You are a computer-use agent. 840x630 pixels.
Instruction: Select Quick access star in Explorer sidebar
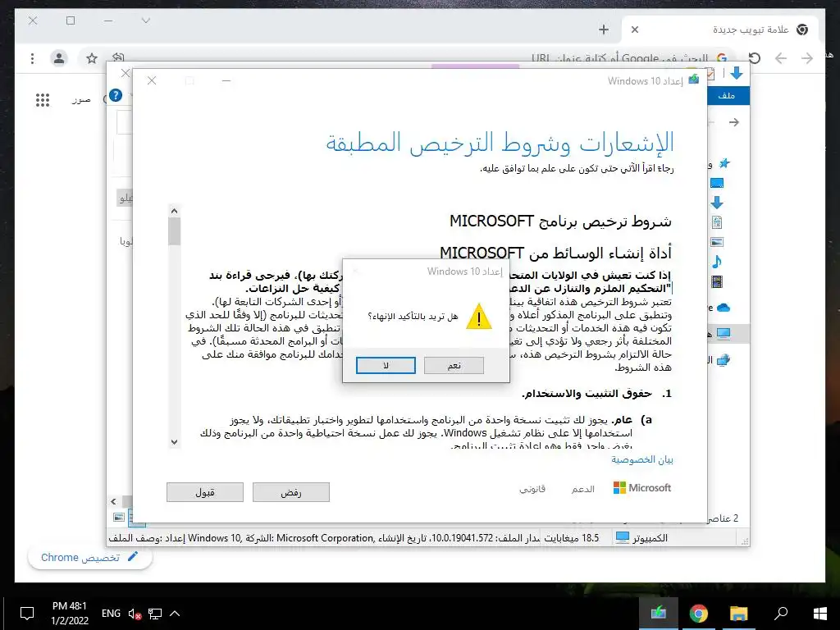coord(724,163)
